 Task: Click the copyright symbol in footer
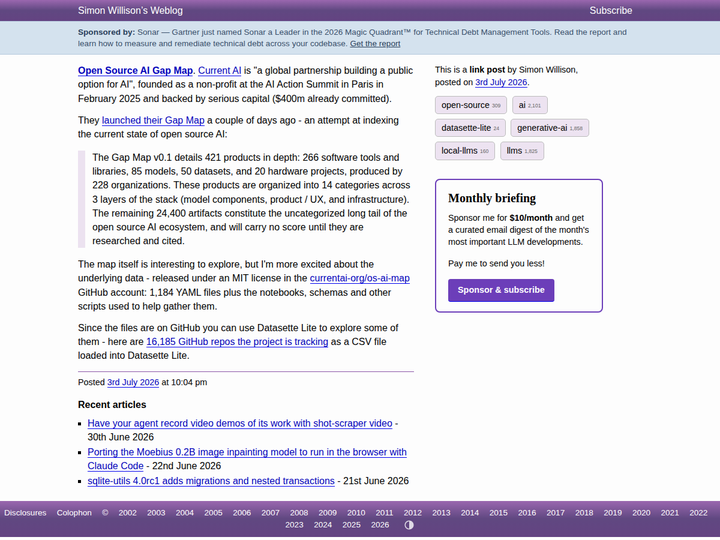pyautogui.click(x=105, y=512)
